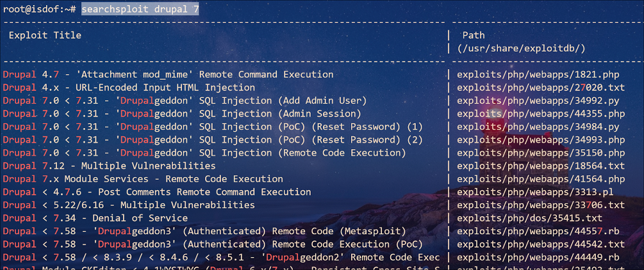Click the '(/usr/share/exploitdb/)' path text
644x270 pixels.
[521, 49]
